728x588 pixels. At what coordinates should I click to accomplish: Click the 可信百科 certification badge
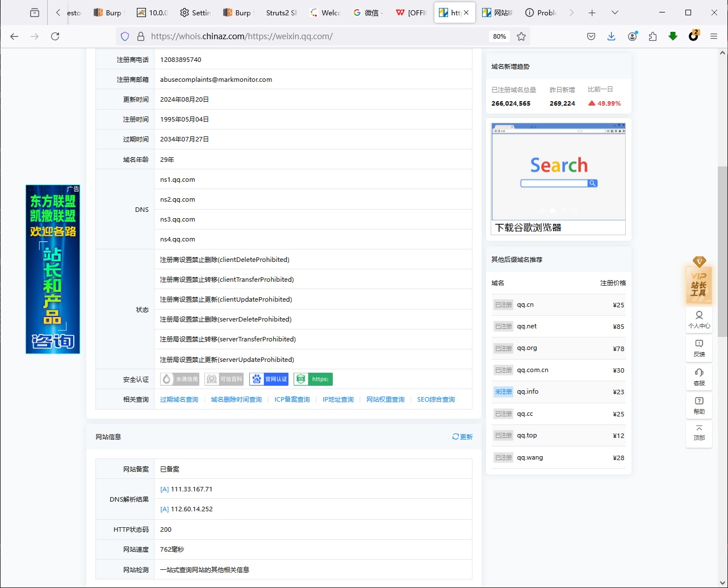pyautogui.click(x=224, y=379)
